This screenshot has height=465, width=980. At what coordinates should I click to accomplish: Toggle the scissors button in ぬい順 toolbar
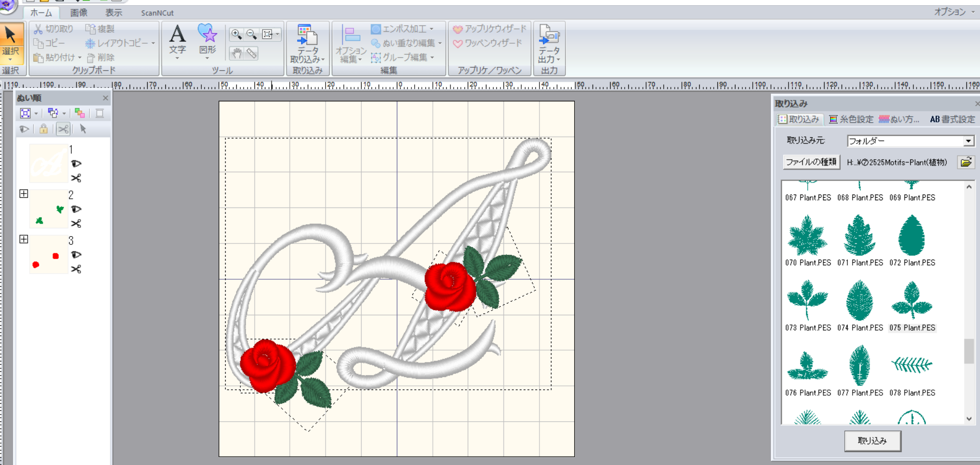click(x=63, y=129)
